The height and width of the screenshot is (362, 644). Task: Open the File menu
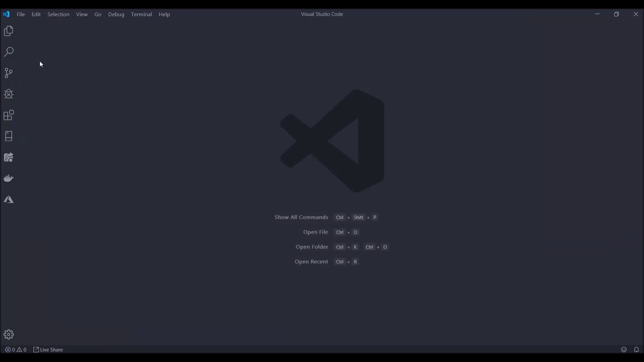click(x=21, y=14)
